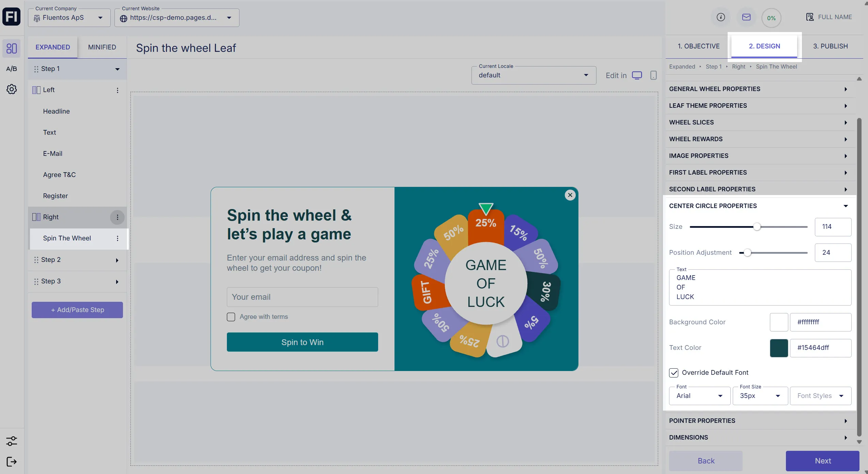This screenshot has height=474, width=868.
Task: Click the Next button
Action: [823, 461]
